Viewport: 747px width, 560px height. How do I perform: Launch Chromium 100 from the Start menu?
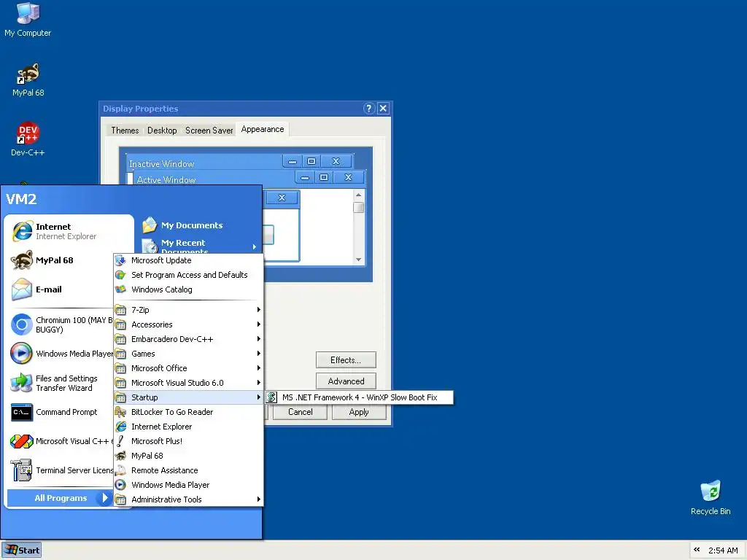[x=62, y=324]
